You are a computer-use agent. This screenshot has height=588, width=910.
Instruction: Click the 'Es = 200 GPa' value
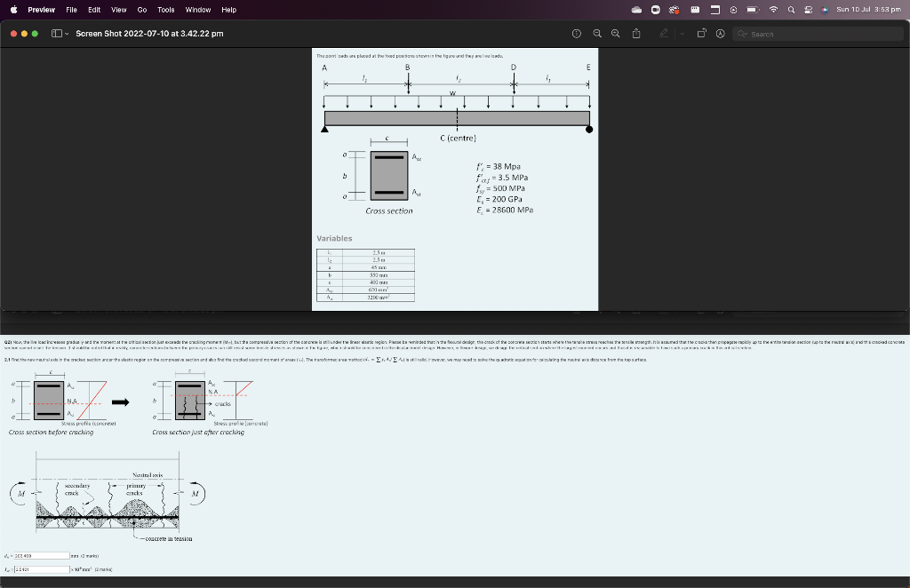click(x=499, y=199)
